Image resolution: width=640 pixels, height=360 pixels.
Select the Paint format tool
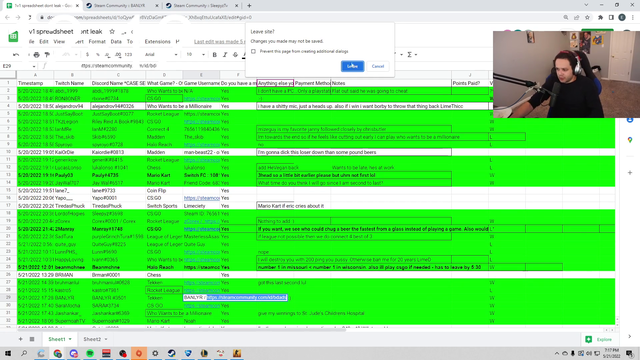[x=47, y=54]
